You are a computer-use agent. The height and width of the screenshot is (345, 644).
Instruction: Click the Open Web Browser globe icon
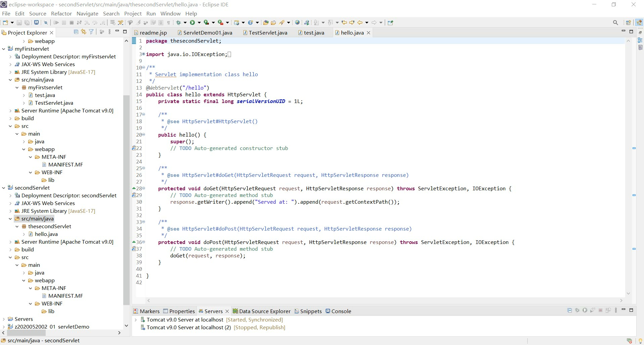(297, 22)
